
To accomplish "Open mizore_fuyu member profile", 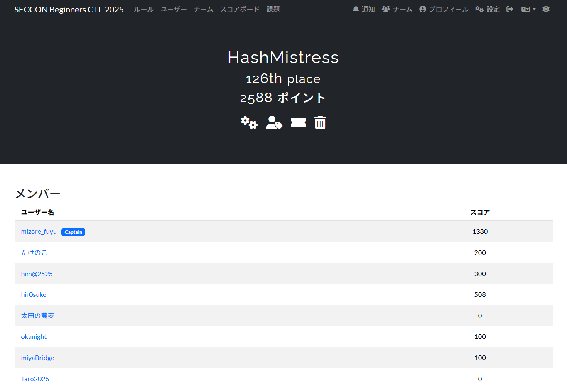I will coord(39,232).
